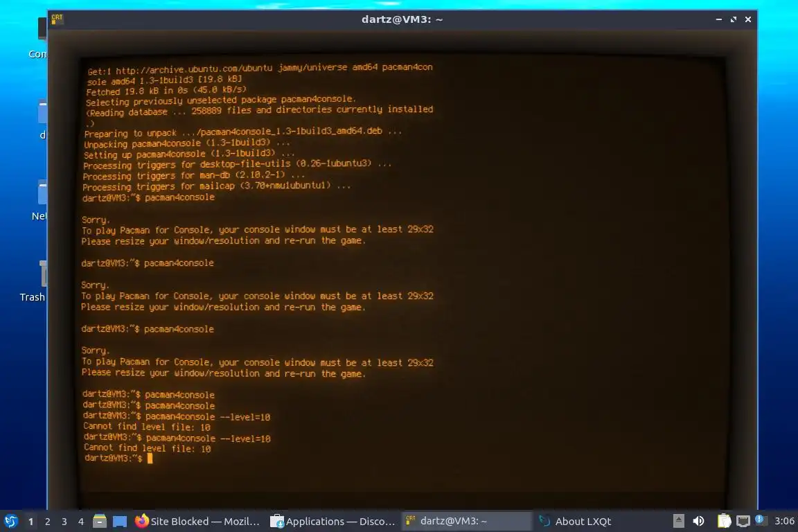Click the network connection tray icon
This screenshot has height=532, width=798.
[743, 521]
